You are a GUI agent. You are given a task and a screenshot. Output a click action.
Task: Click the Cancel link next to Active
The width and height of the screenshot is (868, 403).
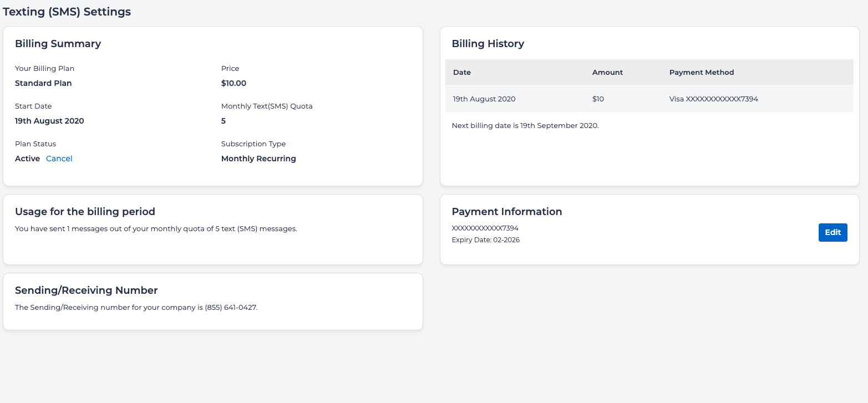[59, 159]
